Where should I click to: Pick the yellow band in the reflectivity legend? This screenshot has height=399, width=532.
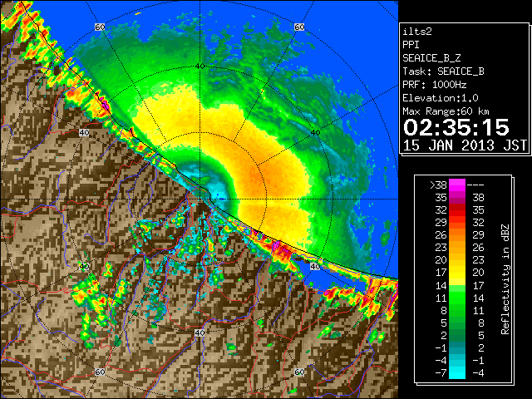(x=457, y=273)
